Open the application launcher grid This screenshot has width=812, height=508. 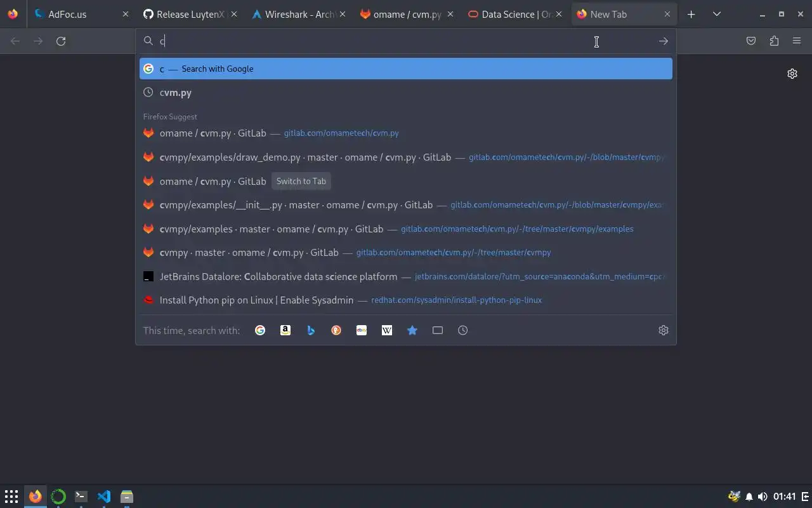point(11,497)
